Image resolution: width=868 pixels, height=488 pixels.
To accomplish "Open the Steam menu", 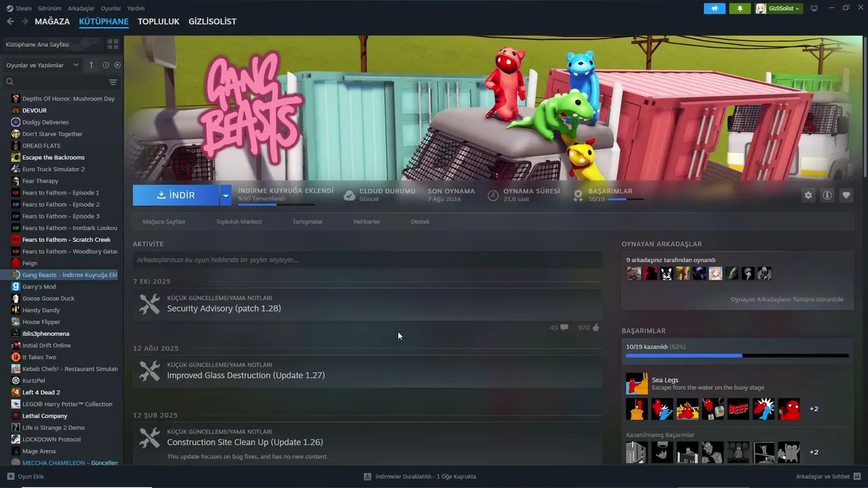I will point(20,8).
